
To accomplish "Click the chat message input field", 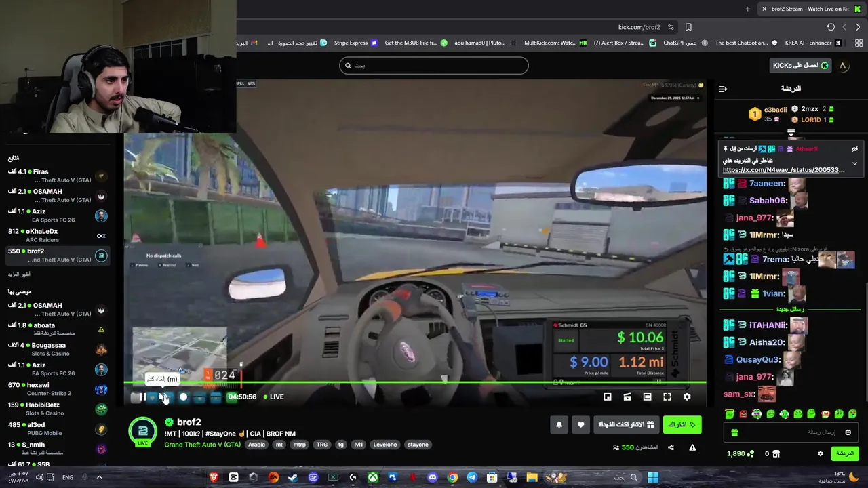I will coord(791,432).
